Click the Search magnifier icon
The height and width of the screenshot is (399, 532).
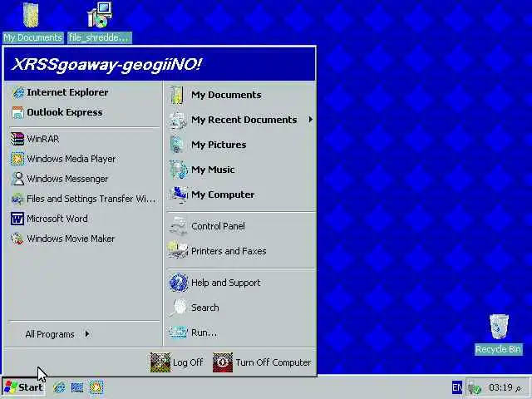178,308
